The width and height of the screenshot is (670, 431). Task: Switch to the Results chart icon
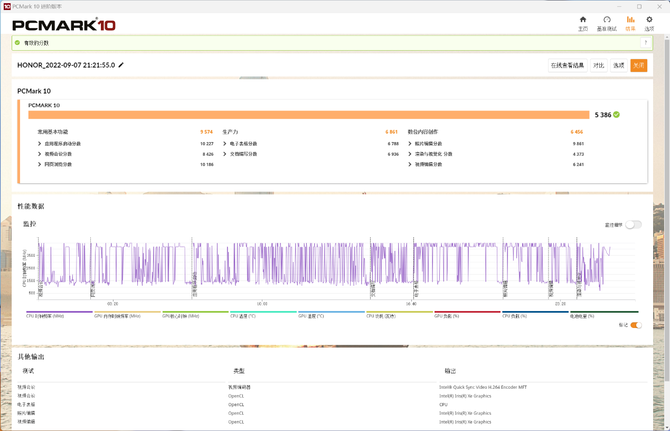click(x=630, y=22)
